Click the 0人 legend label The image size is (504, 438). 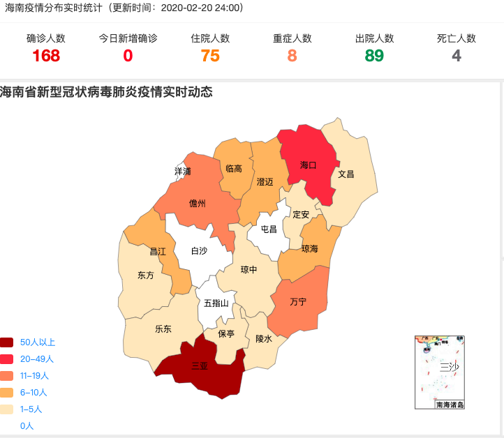(x=27, y=425)
